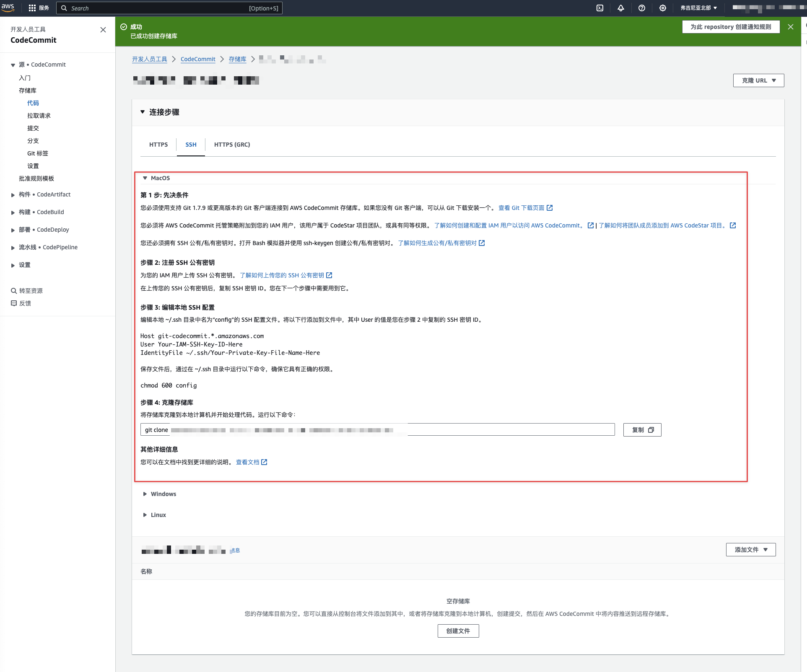Open 批准规则模板 in sidebar
Image resolution: width=807 pixels, height=672 pixels.
click(x=36, y=178)
